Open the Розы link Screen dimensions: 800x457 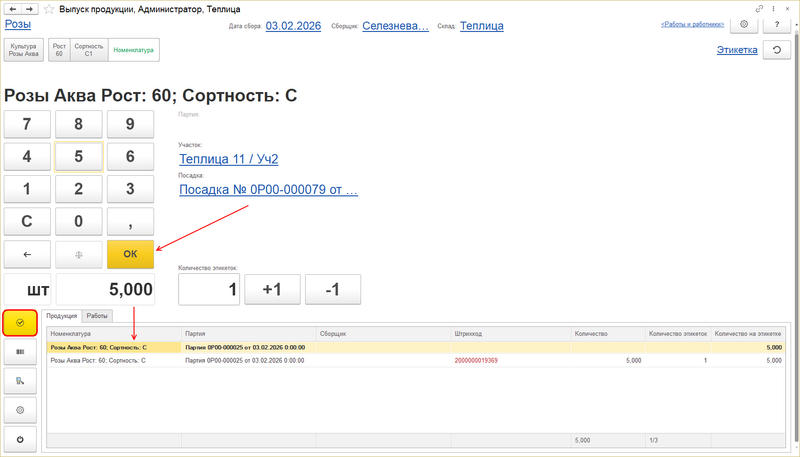coord(18,24)
